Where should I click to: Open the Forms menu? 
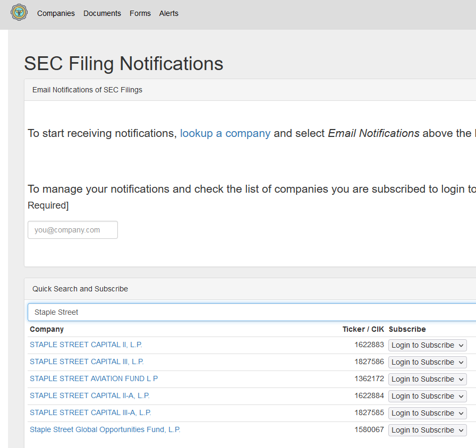[x=140, y=13]
